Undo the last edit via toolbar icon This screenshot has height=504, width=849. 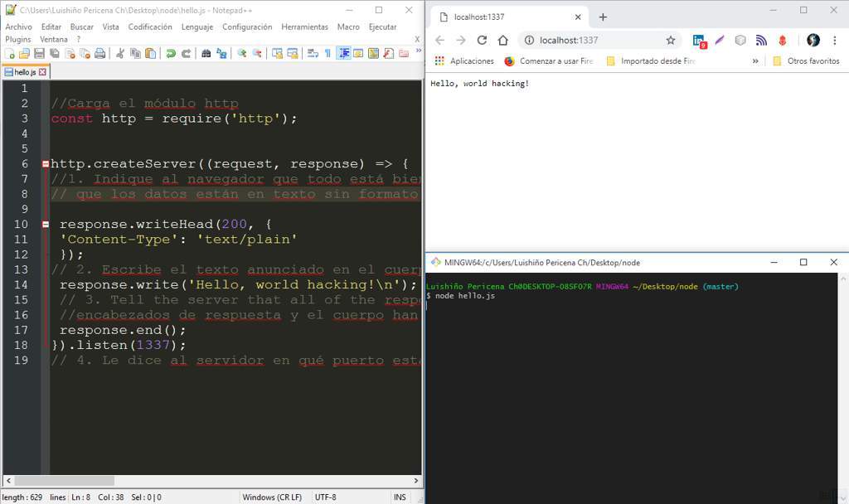171,54
